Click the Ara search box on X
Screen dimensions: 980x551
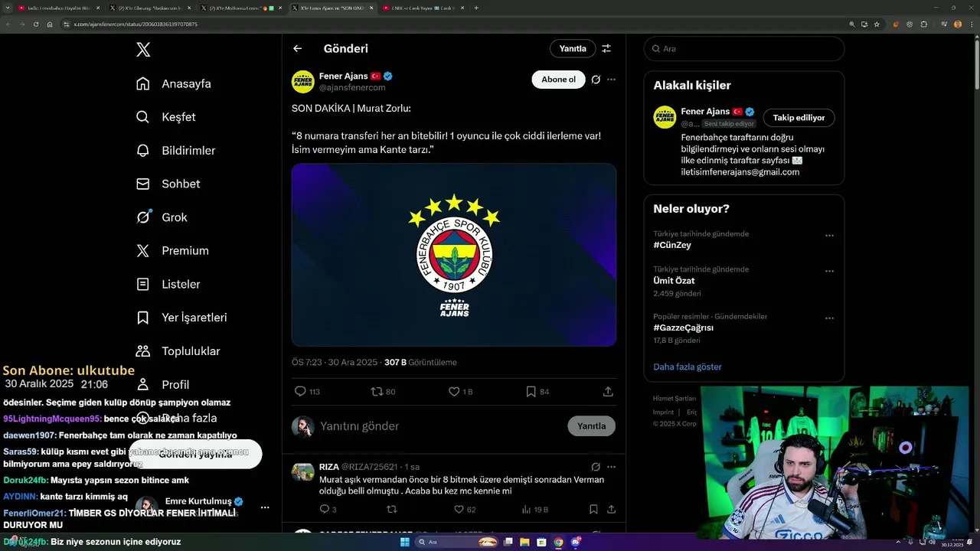pos(744,48)
